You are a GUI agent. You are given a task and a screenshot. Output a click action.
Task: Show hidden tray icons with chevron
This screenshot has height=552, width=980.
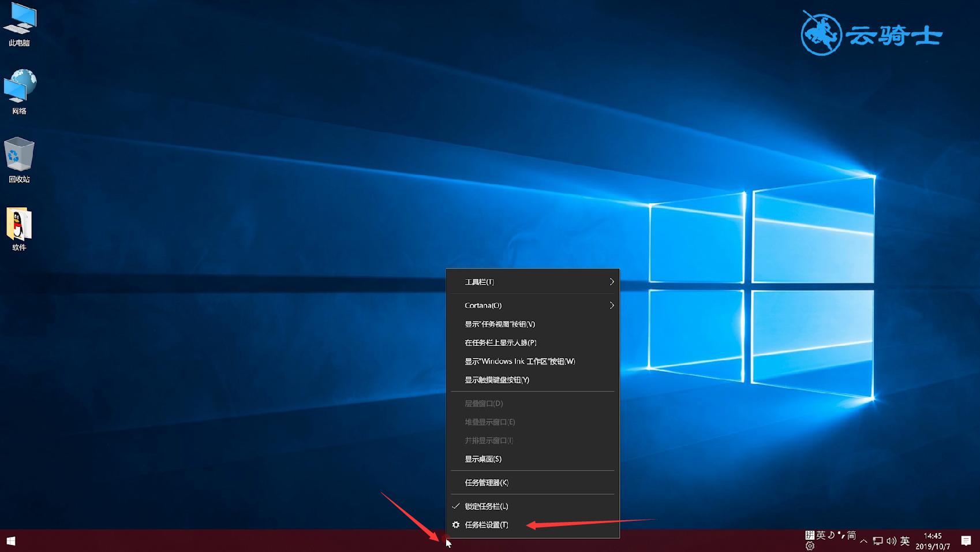[x=863, y=541]
